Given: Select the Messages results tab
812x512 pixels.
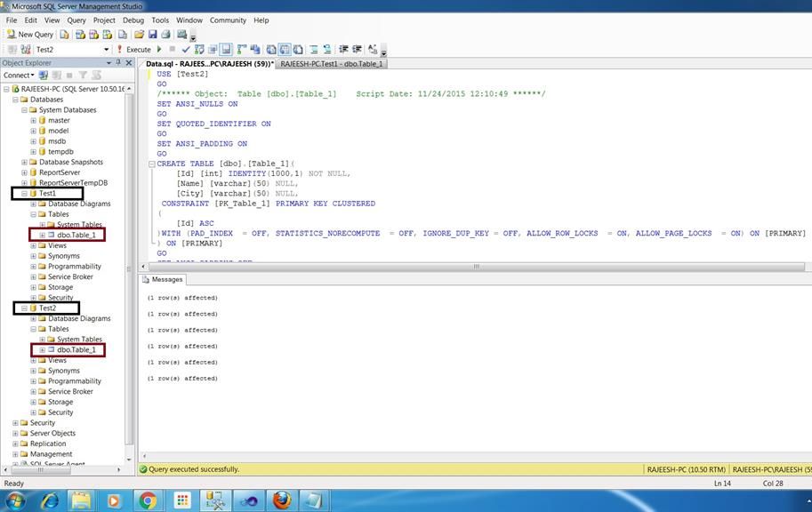Looking at the screenshot, I should (166, 279).
